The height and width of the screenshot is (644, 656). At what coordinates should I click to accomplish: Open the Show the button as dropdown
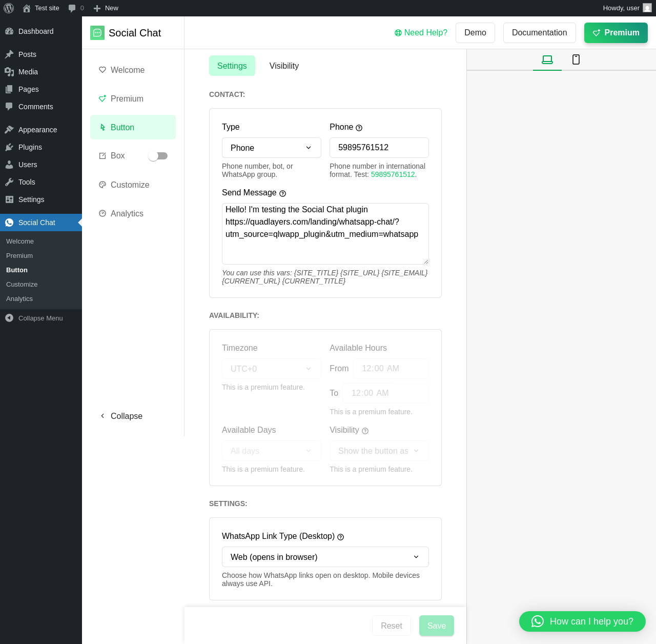coord(379,451)
